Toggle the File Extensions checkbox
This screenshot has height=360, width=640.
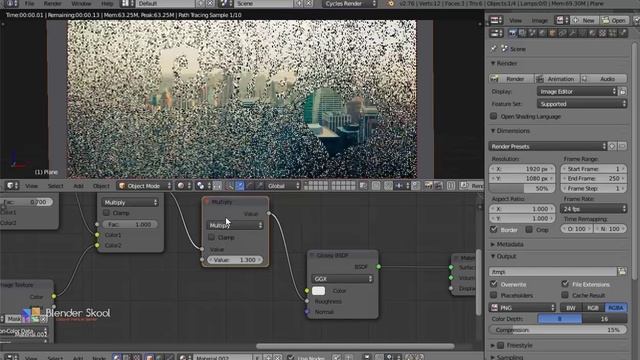tap(565, 284)
